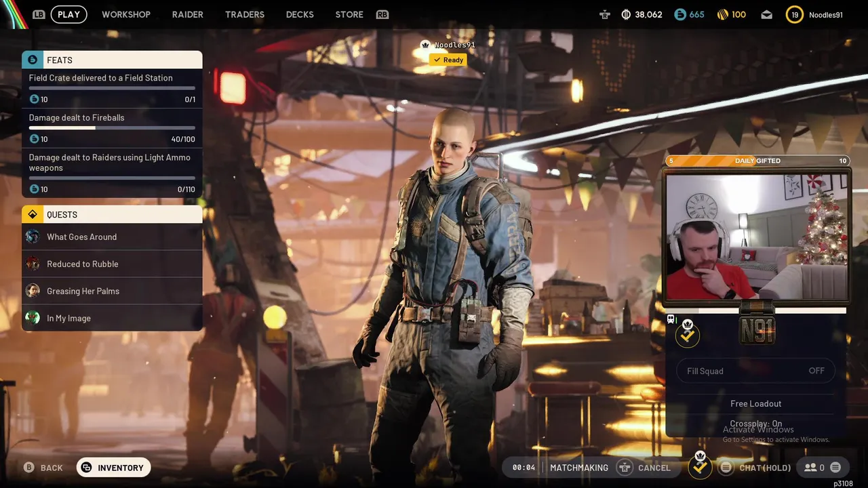Click the Reduced to Rubble trader portrait
Viewport: 868px width, 488px height.
point(33,264)
